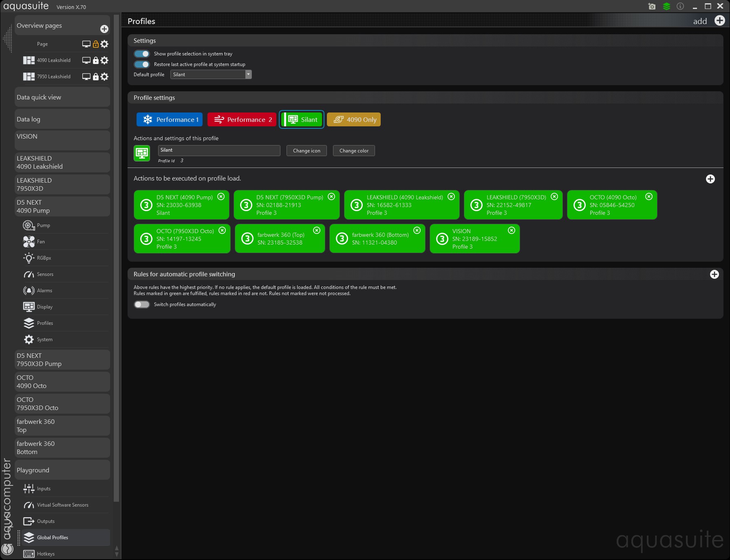Image resolution: width=730 pixels, height=560 pixels.
Task: Click the Change color button
Action: click(x=354, y=151)
